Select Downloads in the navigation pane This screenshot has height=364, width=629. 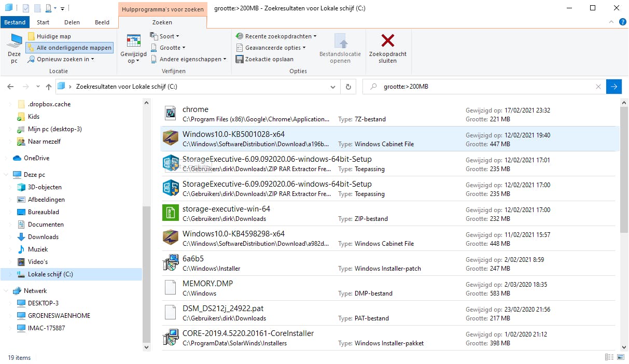[x=43, y=237]
